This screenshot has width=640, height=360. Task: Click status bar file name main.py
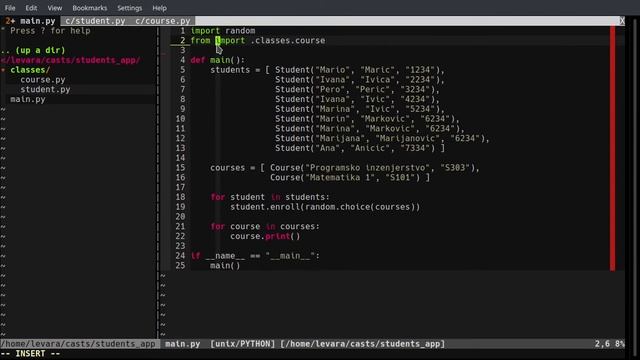(x=182, y=344)
